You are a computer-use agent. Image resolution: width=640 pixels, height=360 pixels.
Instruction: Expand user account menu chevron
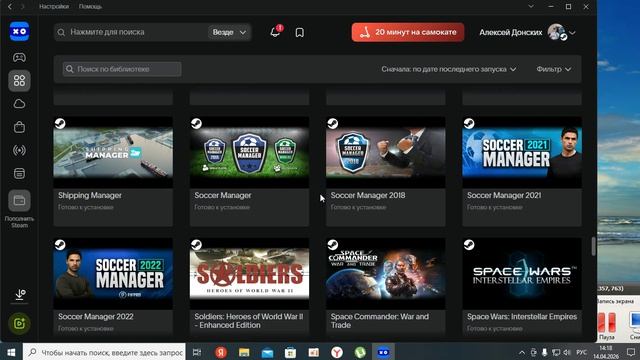(x=572, y=33)
